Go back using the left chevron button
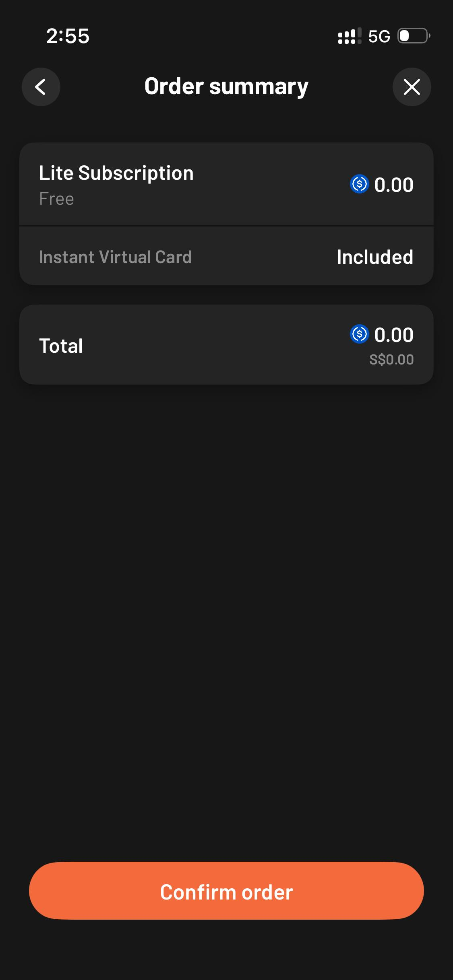 tap(41, 87)
